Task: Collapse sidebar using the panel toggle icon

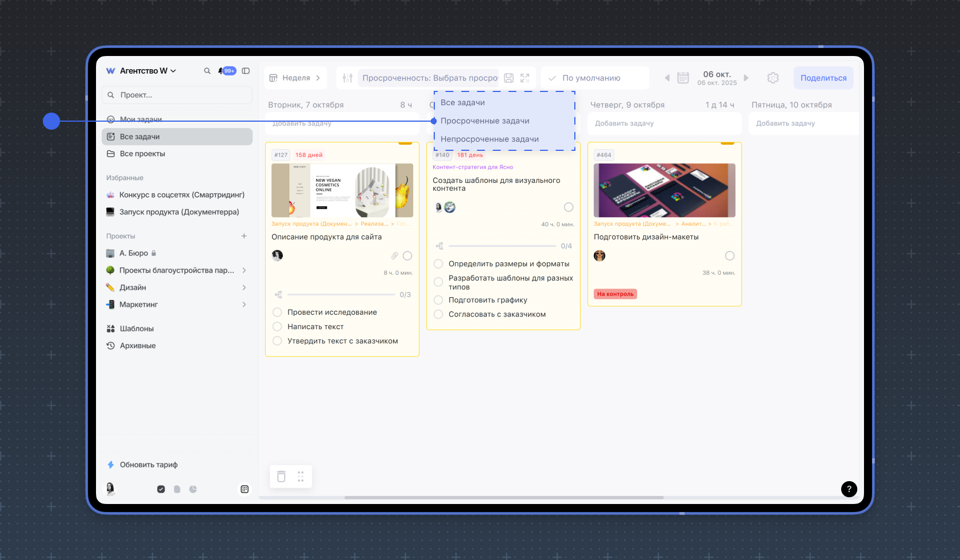Action: pos(246,71)
